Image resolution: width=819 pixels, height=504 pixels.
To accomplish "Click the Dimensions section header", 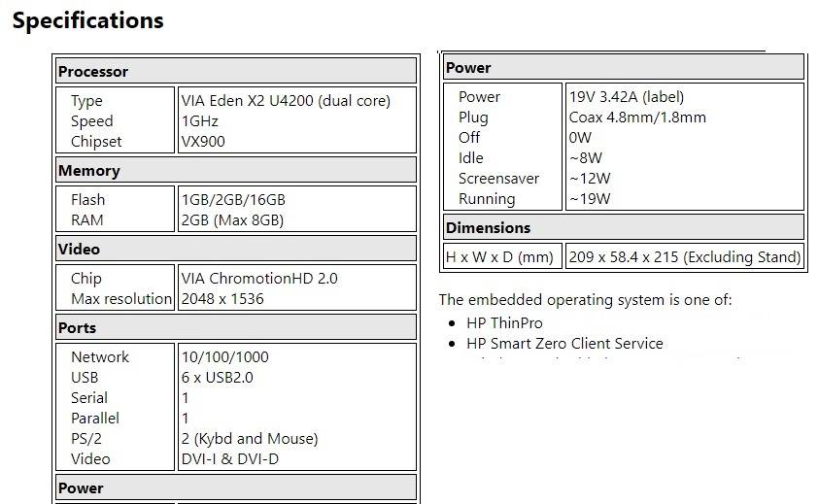I will coord(489,228).
